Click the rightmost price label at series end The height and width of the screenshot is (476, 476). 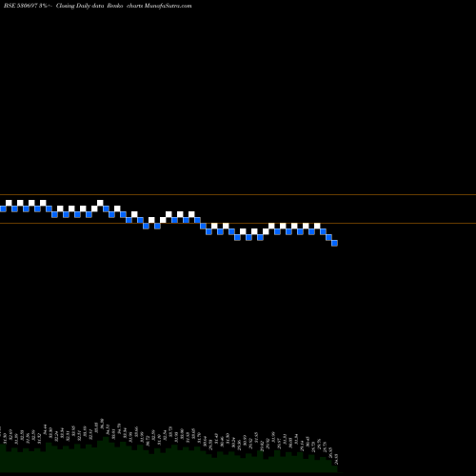(x=336, y=459)
